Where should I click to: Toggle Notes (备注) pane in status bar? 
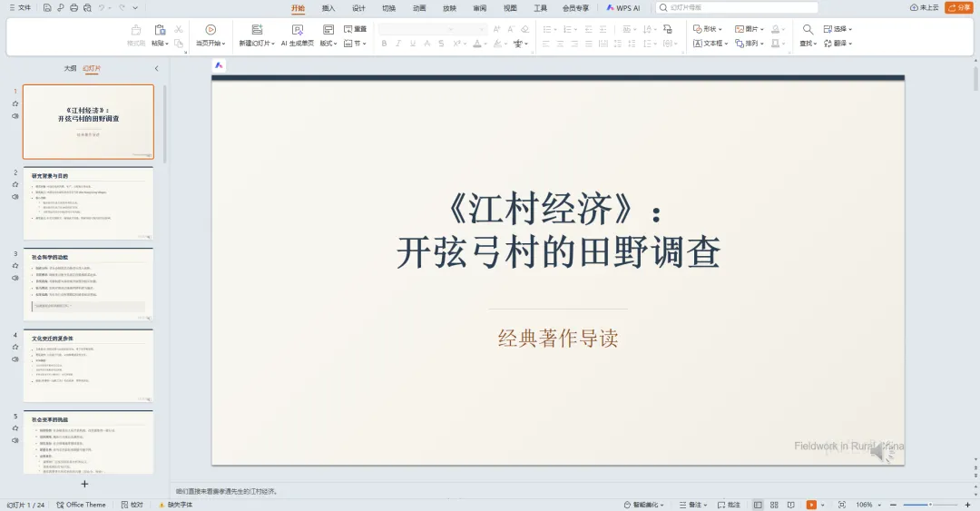tap(692, 505)
